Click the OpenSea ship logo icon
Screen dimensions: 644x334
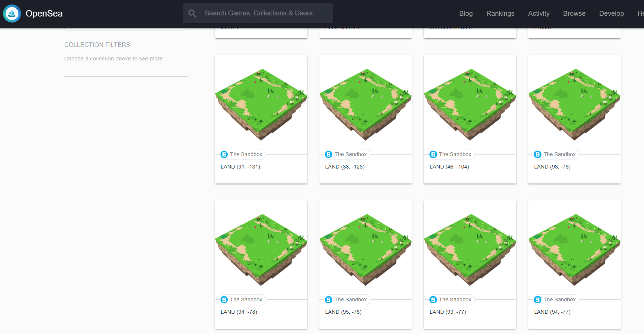click(x=12, y=14)
